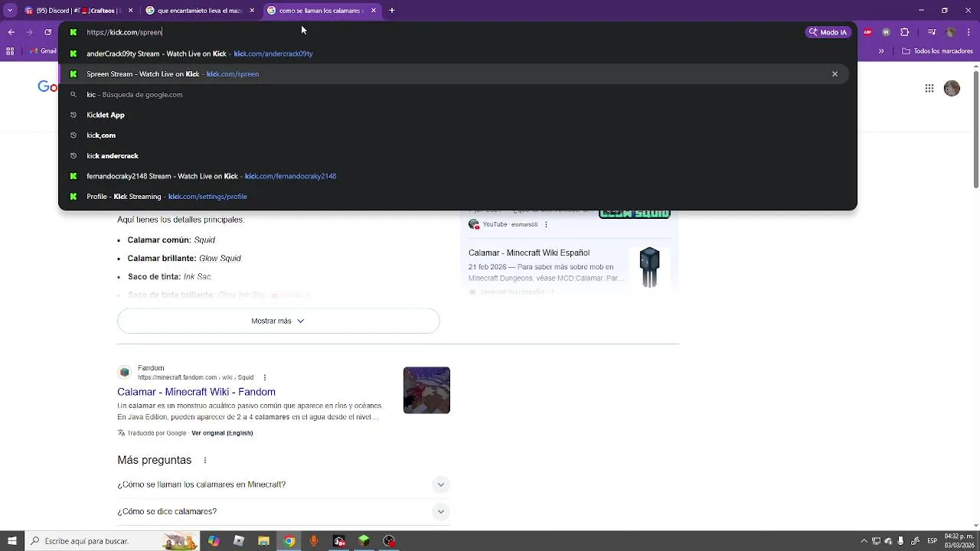
Task: Expand '¿Cómo se llaman los calamares en Minecraft?'
Action: point(282,484)
